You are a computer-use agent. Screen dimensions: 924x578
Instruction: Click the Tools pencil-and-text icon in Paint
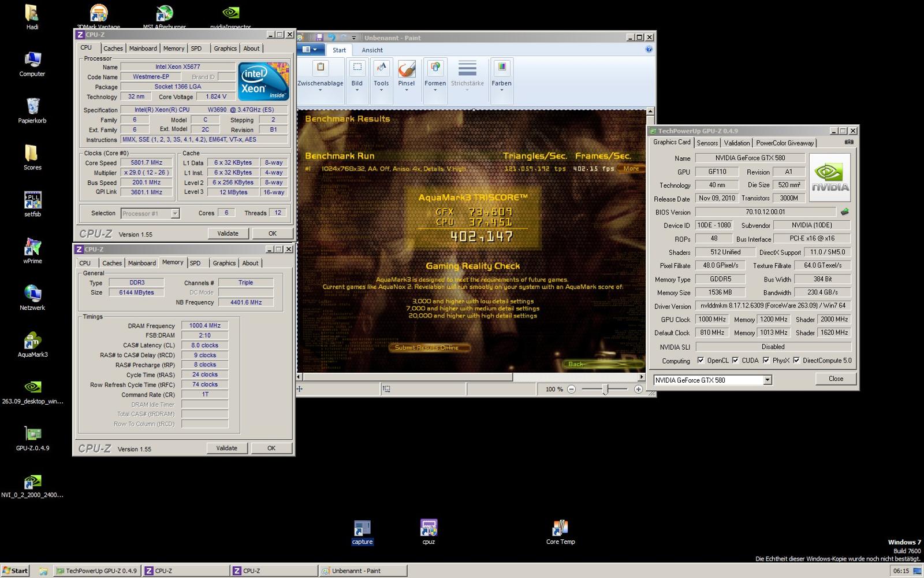pyautogui.click(x=381, y=68)
